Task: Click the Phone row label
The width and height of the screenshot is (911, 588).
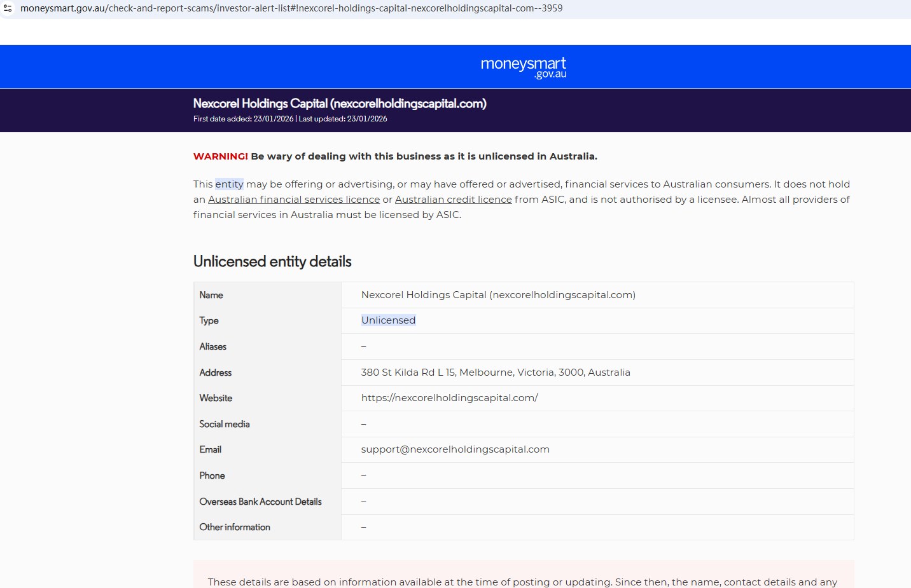Action: click(x=212, y=475)
